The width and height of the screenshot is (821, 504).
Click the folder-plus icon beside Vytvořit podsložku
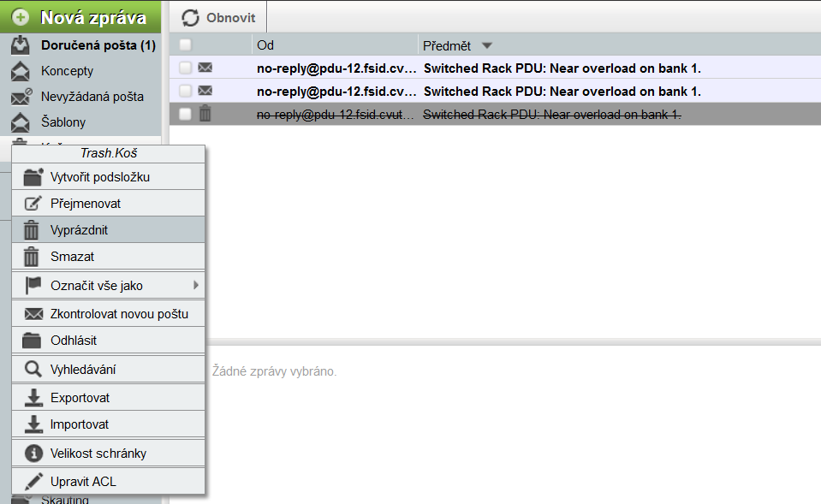33,177
